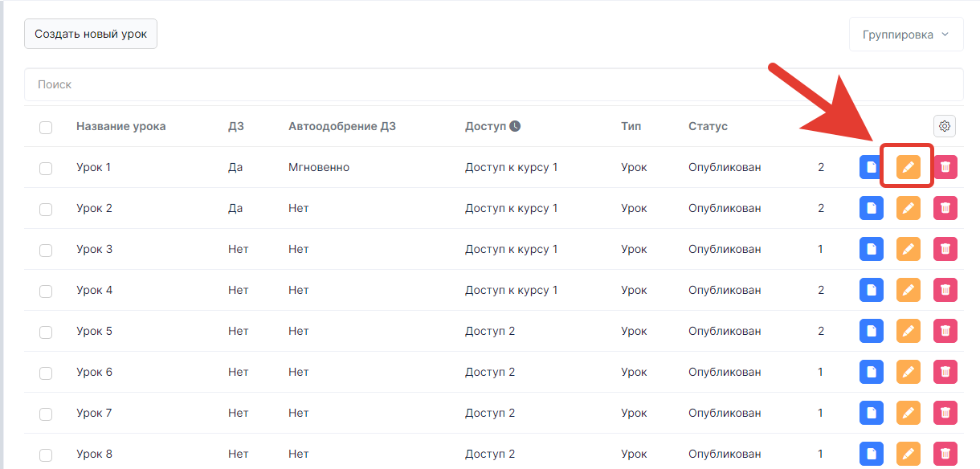Click the ДЗ column header
This screenshot has height=469, width=980.
click(235, 126)
